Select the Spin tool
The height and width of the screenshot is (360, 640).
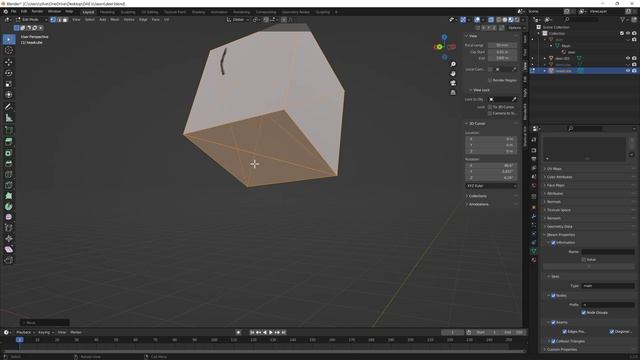click(9, 207)
